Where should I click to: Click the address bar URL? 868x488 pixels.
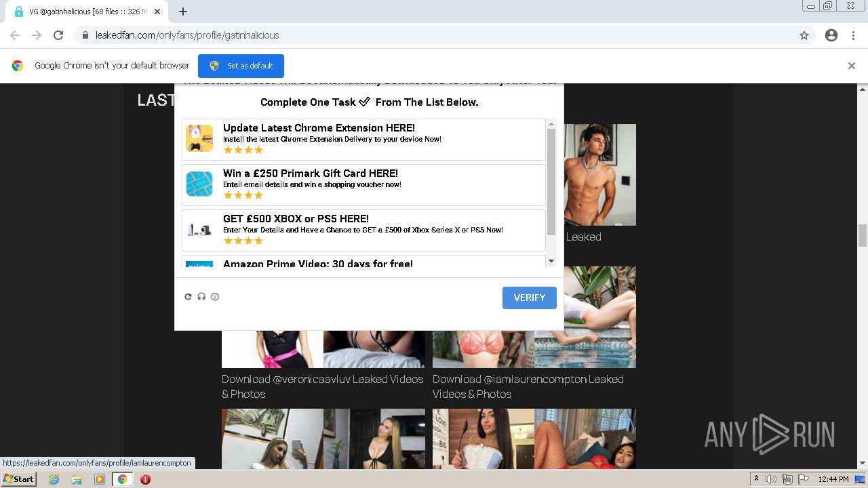(187, 35)
